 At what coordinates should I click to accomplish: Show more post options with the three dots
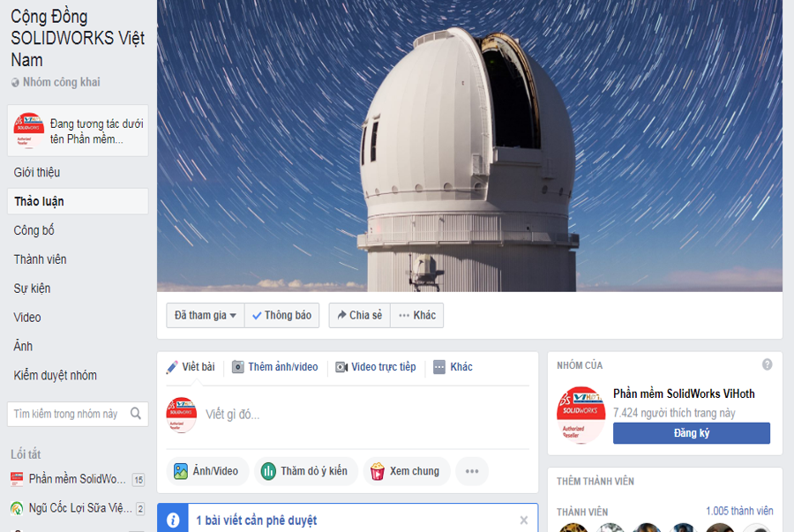472,471
